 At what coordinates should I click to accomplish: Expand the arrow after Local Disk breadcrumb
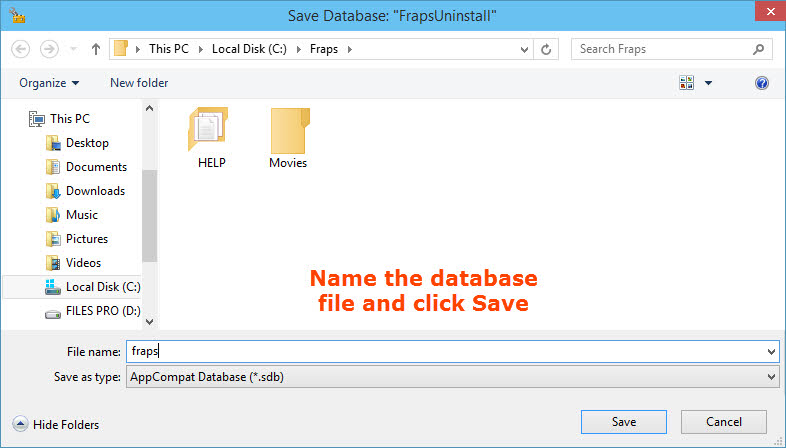pos(299,49)
